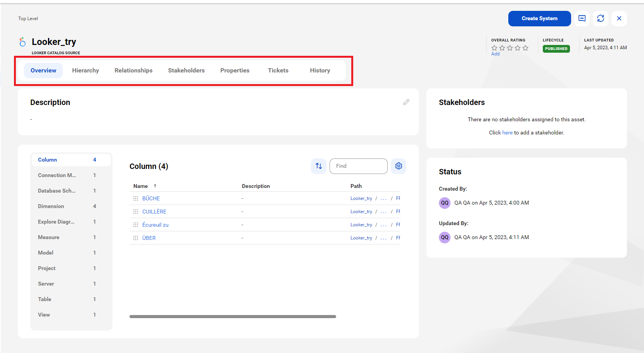644x353 pixels.
Task: Open the Stakeholders tab
Action: pos(186,71)
